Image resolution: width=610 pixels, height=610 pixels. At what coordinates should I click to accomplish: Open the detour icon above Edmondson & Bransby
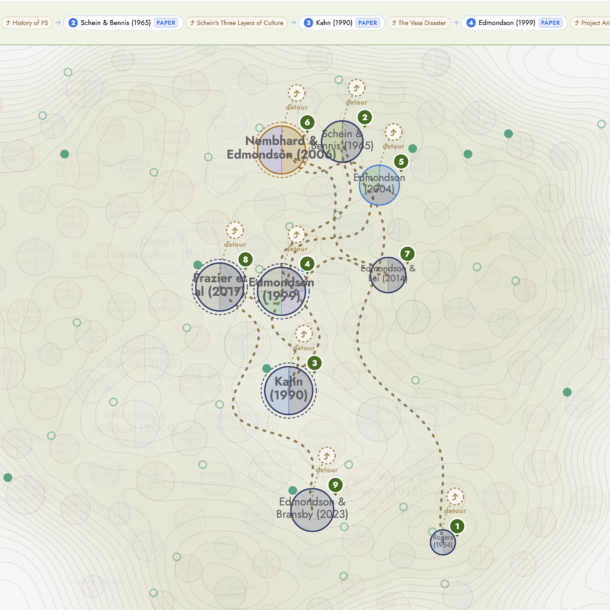pos(326,456)
